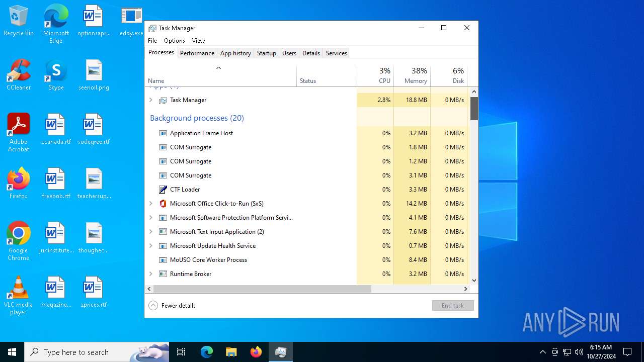Screen dimensions: 644x362
Task: Expand Microsoft Update Health Service
Action: point(150,246)
